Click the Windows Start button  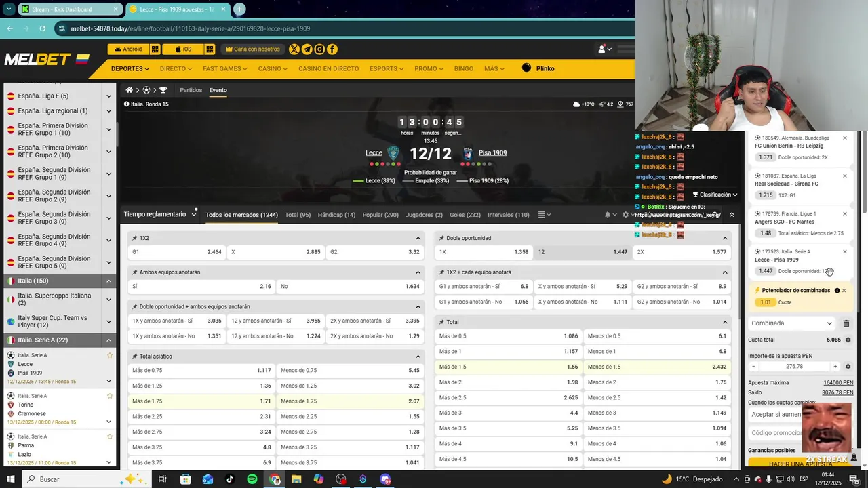(11, 479)
